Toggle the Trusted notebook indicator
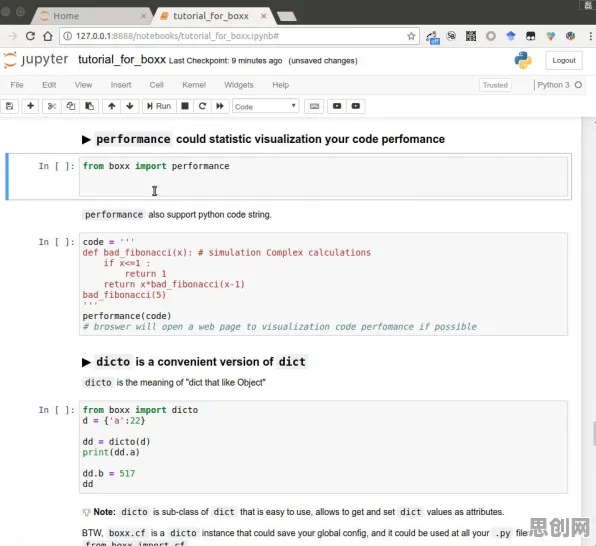Viewport: 596px width, 546px height. [x=495, y=85]
